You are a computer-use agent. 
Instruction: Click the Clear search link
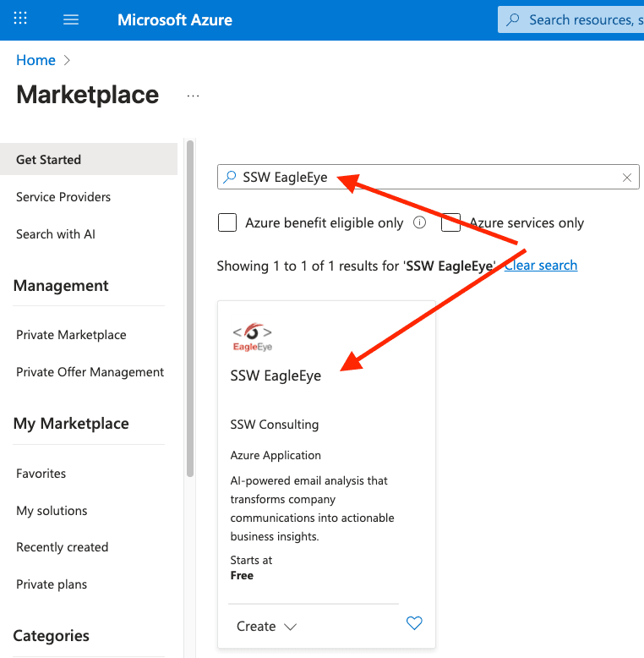541,266
